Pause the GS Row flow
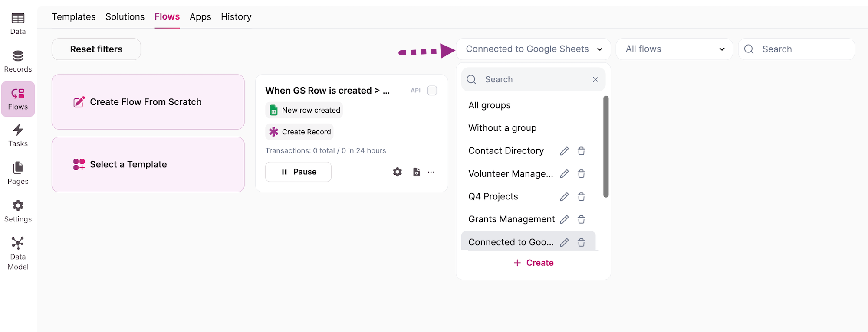 (298, 172)
